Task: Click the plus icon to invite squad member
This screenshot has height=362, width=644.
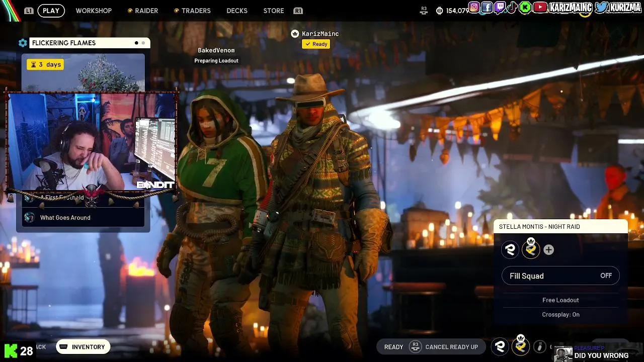Action: pyautogui.click(x=548, y=250)
